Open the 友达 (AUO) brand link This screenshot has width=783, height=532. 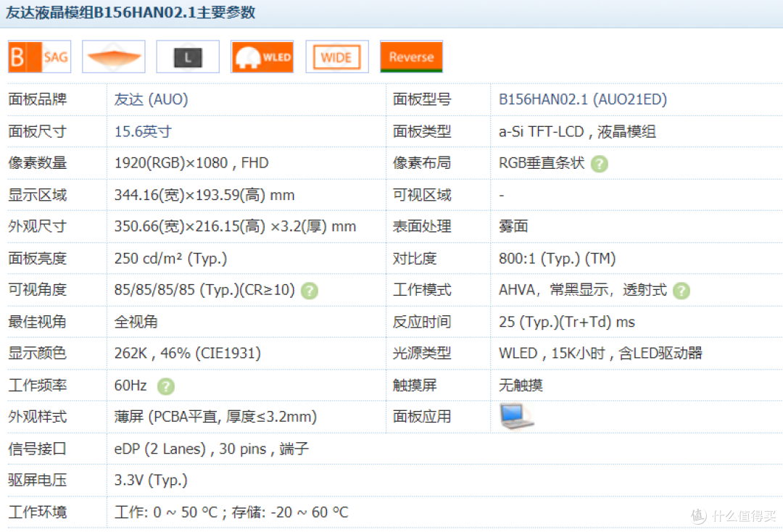pos(151,99)
